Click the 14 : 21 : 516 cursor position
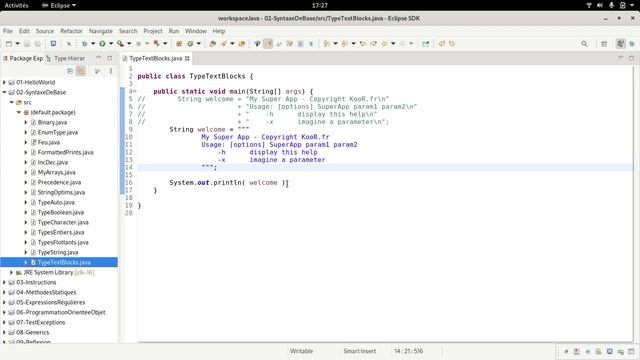The height and width of the screenshot is (360, 640). click(x=408, y=351)
